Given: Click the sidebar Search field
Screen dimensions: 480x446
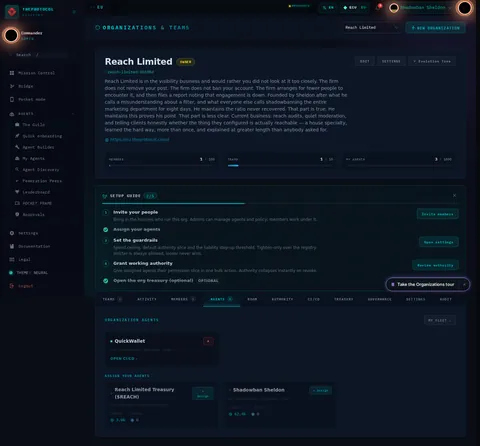Looking at the screenshot, I should pos(38,55).
